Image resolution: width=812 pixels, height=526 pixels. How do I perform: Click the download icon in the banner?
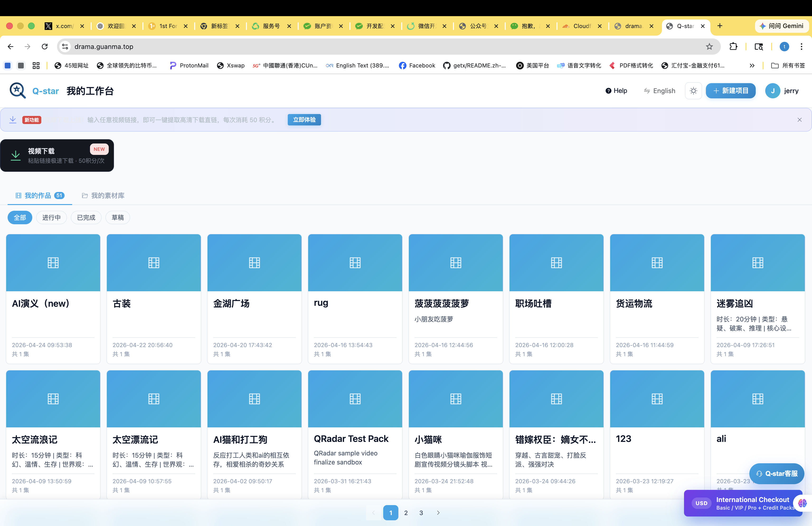coord(13,120)
